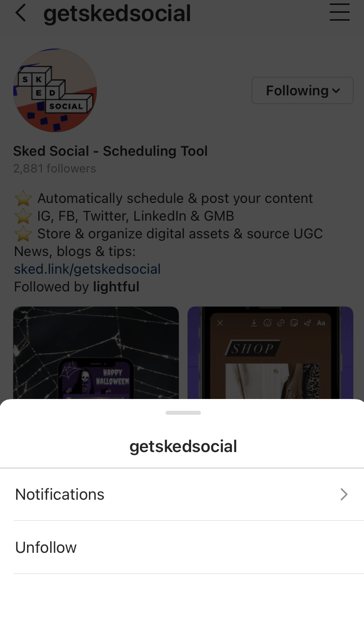Click the emoji face icon in story preview
This screenshot has width=364, height=627.
click(268, 323)
